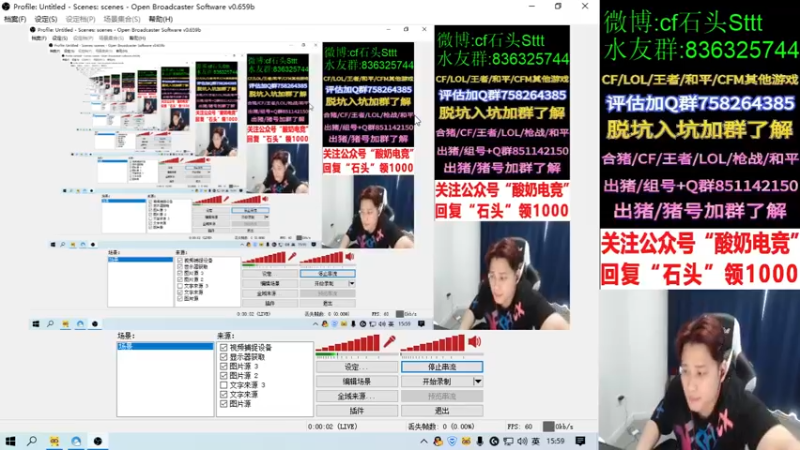Open the notification center icon

tap(580, 441)
